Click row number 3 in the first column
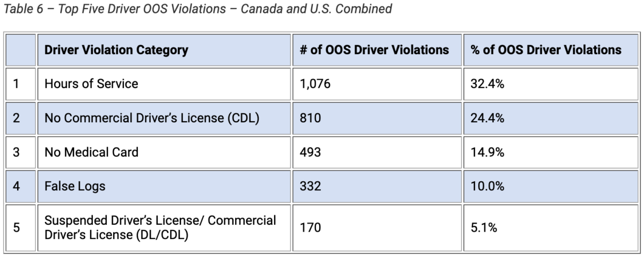The image size is (644, 259). (16, 152)
